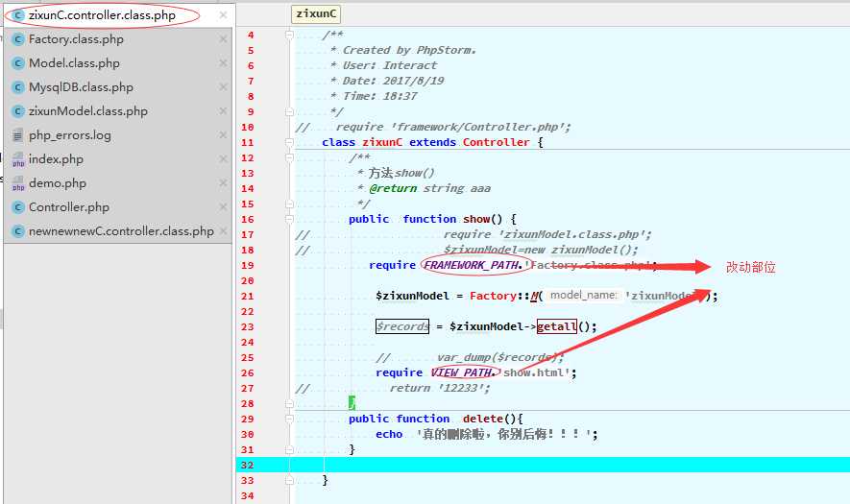Click the echo keyword on line 30
Viewport: 850px width, 504px height.
[389, 434]
